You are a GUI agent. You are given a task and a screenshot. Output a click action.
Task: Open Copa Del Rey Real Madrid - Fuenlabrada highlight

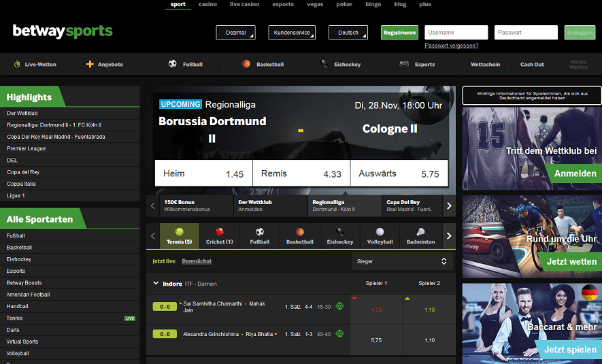tap(70, 137)
